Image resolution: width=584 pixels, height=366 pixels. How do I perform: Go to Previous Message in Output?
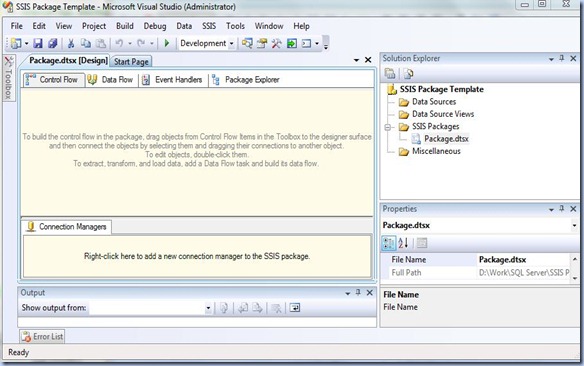coord(243,308)
